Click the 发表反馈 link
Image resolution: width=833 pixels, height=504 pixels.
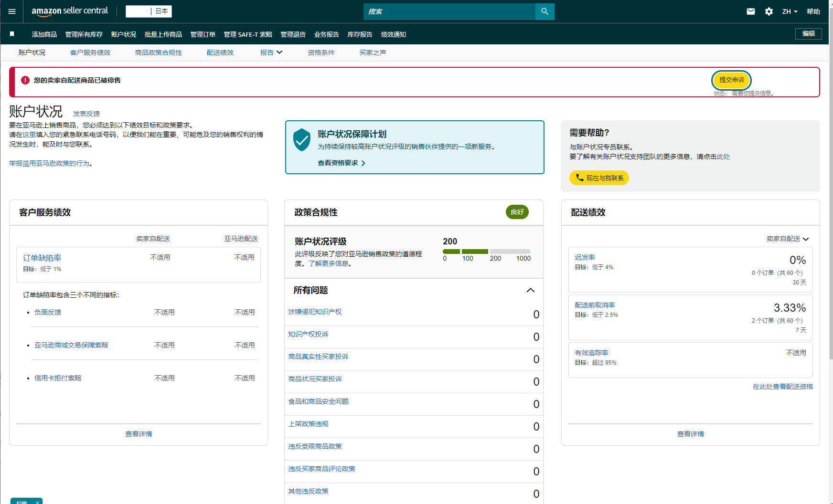86,114
